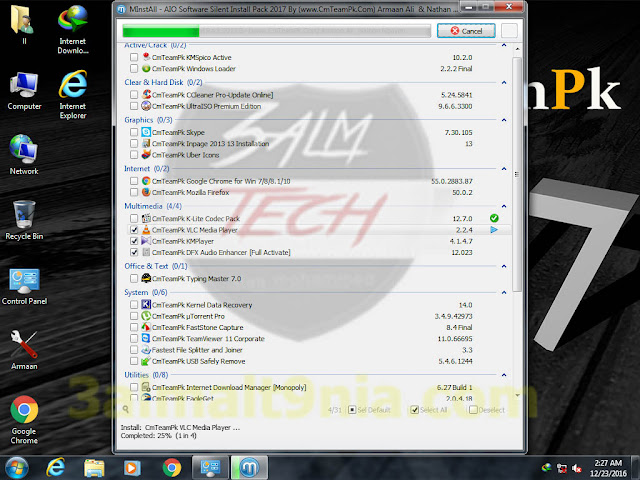Open Internet Download Manager desktop shortcut
This screenshot has width=640, height=480.
(73, 29)
